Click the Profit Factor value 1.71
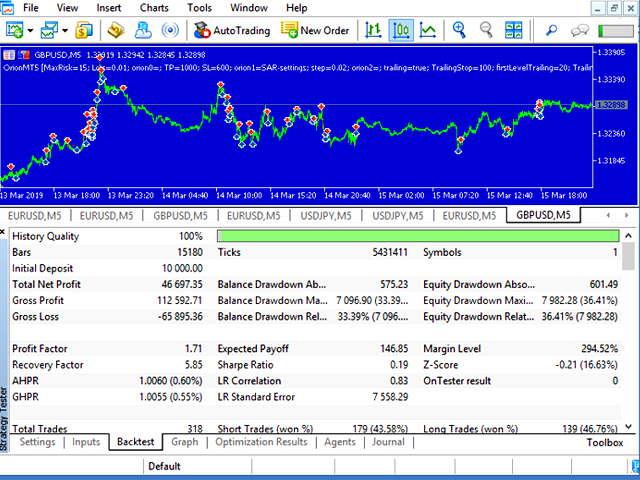The height and width of the screenshot is (480, 640). (193, 349)
